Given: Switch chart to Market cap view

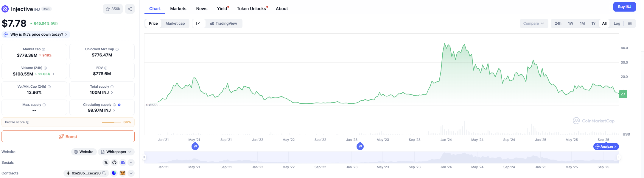Looking at the screenshot, I should click(175, 23).
